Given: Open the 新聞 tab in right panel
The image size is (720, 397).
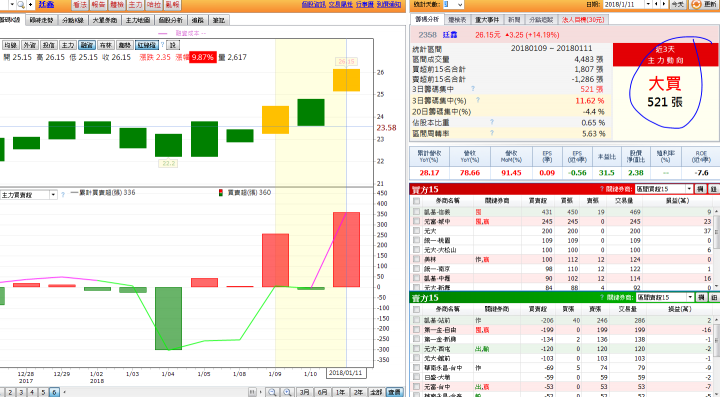Looking at the screenshot, I should pyautogui.click(x=514, y=20).
